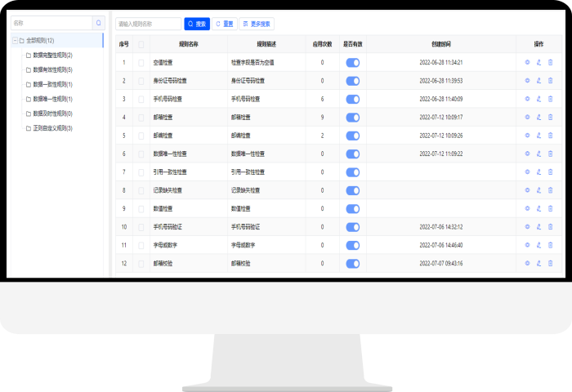Click the trash icon for 手机号码验证 row
This screenshot has width=572, height=392.
(x=550, y=227)
